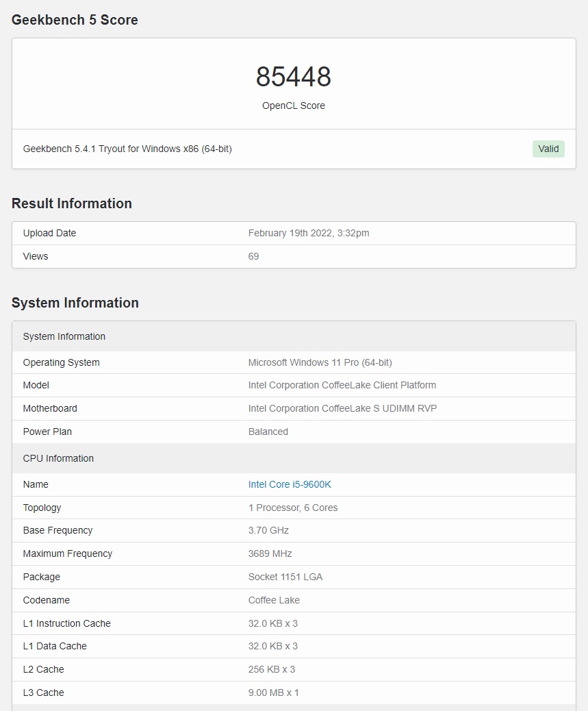Click the CPU Information header row
588x711 pixels.
(294, 458)
